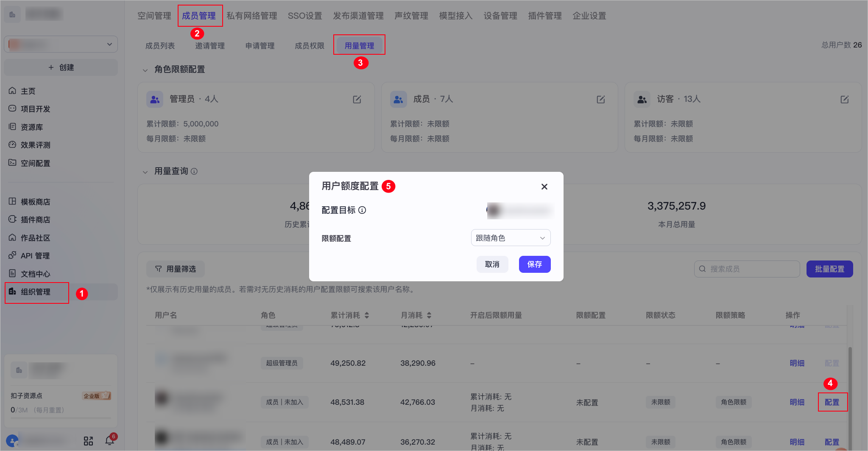Image resolution: width=868 pixels, height=451 pixels.
Task: Open 插件商店 in the sidebar
Action: click(61, 220)
